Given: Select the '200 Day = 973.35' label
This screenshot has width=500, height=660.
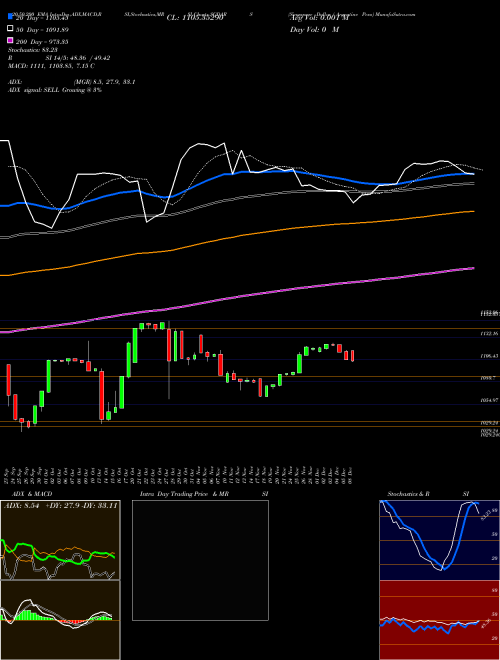Looking at the screenshot, I should pos(42,42).
